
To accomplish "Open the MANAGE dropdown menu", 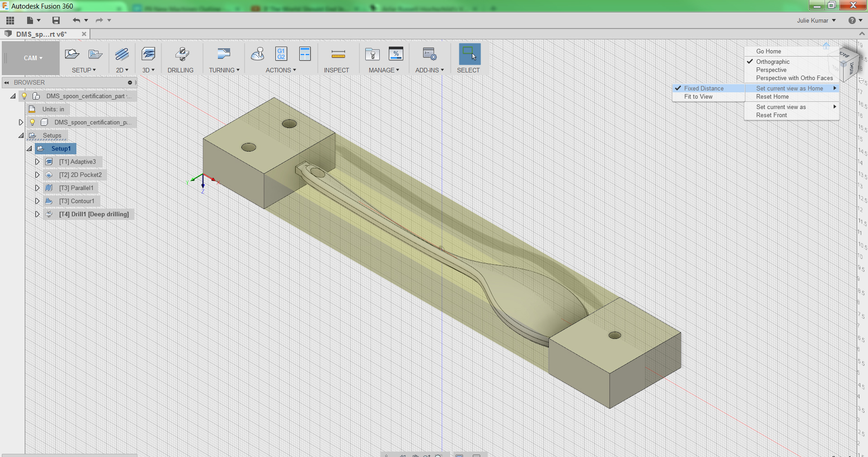I will [x=384, y=70].
